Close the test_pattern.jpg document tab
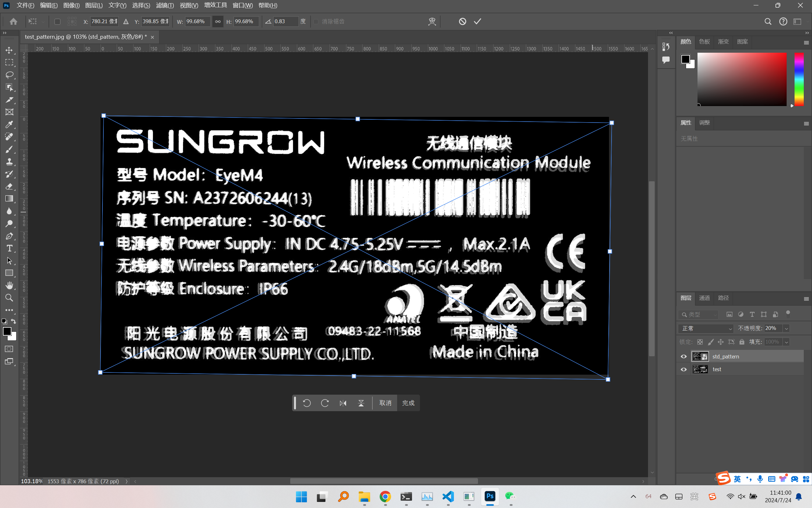The height and width of the screenshot is (508, 812). [152, 37]
